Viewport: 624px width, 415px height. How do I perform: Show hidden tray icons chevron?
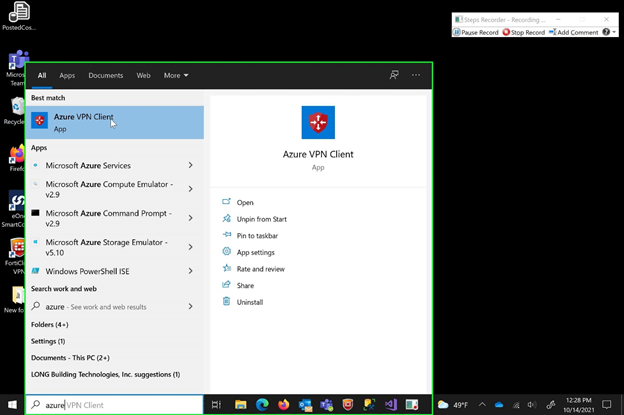[x=482, y=405]
